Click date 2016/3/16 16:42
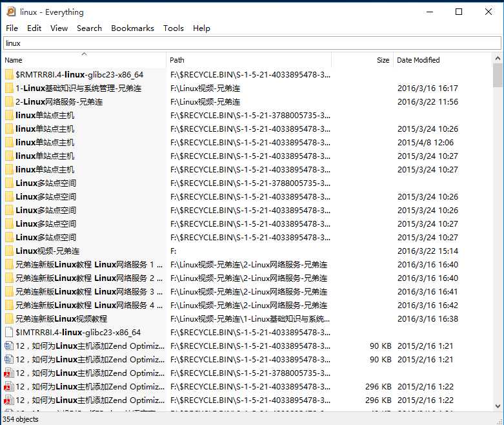Viewport: 504px width, 425px height. [x=427, y=305]
